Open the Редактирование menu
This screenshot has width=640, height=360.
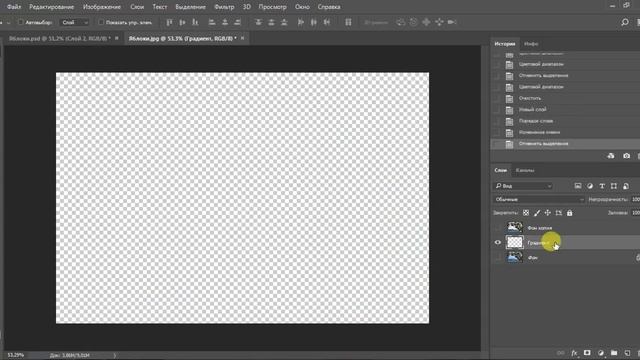click(51, 7)
